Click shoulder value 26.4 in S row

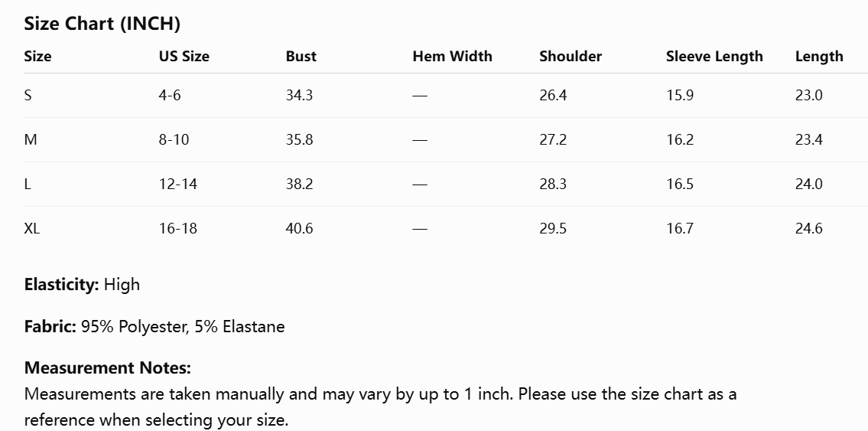pos(553,95)
